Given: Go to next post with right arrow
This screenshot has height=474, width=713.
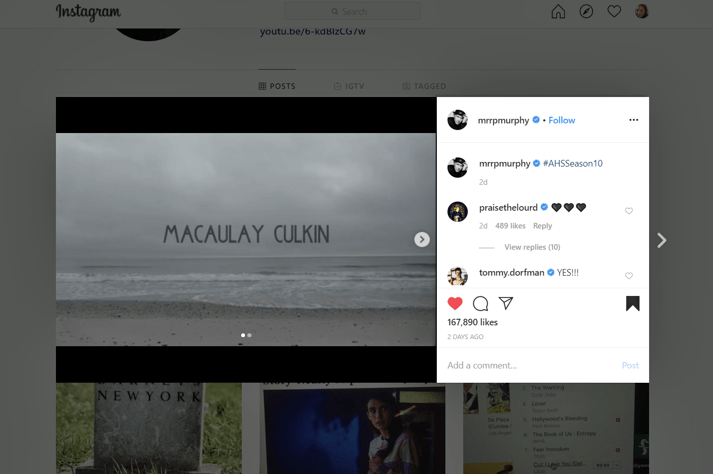Looking at the screenshot, I should pyautogui.click(x=661, y=240).
